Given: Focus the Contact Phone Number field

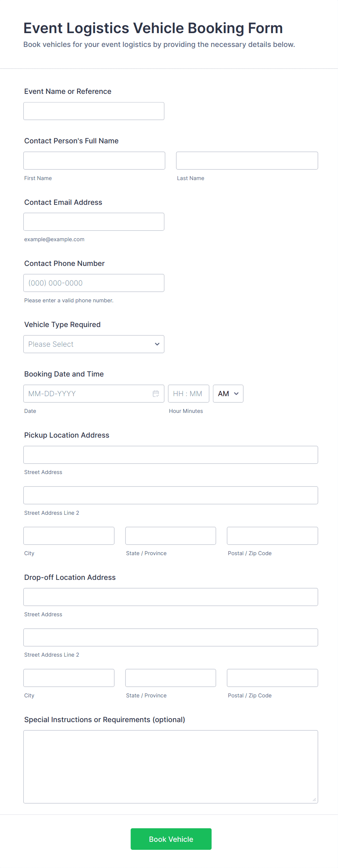Looking at the screenshot, I should tap(94, 283).
